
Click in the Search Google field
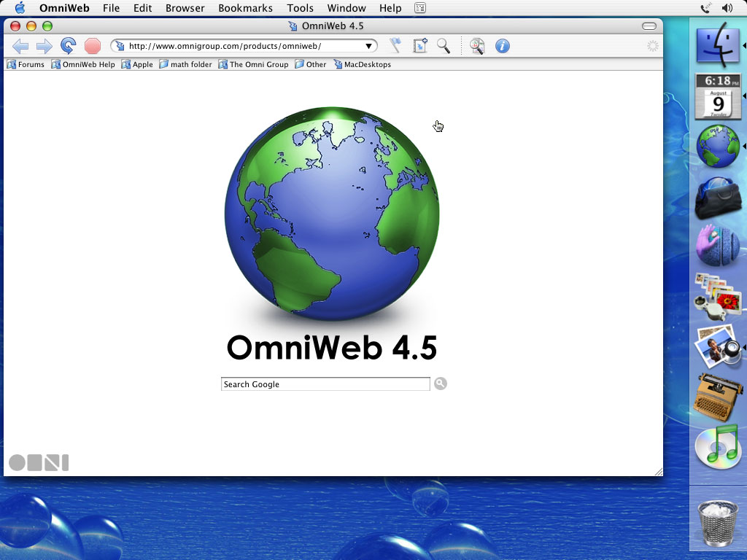pos(325,384)
